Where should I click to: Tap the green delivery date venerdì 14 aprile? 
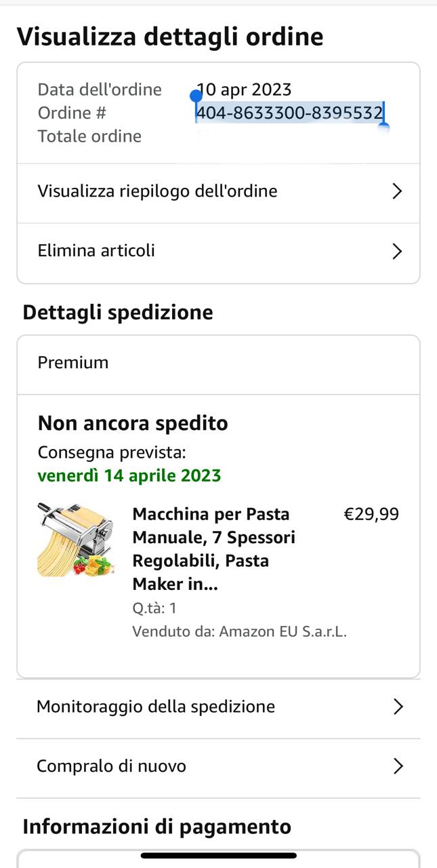(129, 475)
